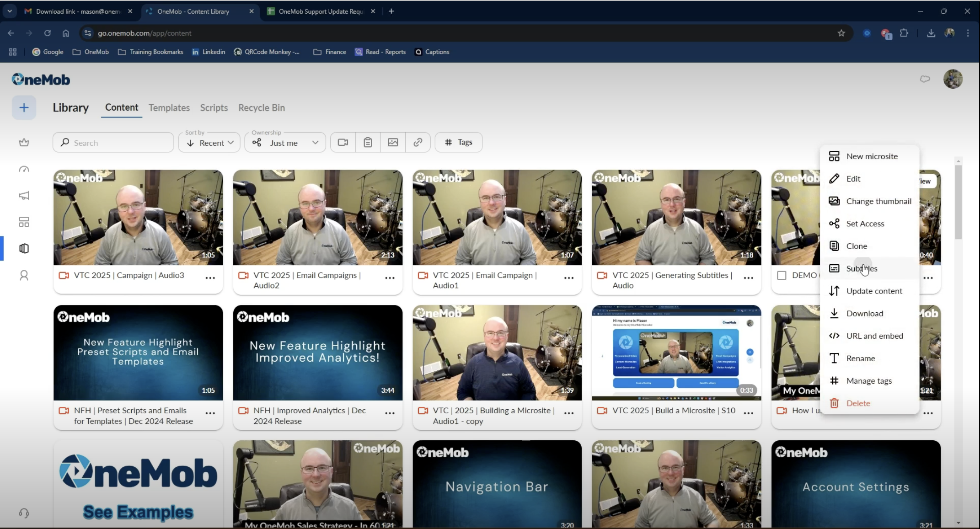980x529 pixels.
Task: Open the Training Bookmarks folder
Action: pos(150,52)
